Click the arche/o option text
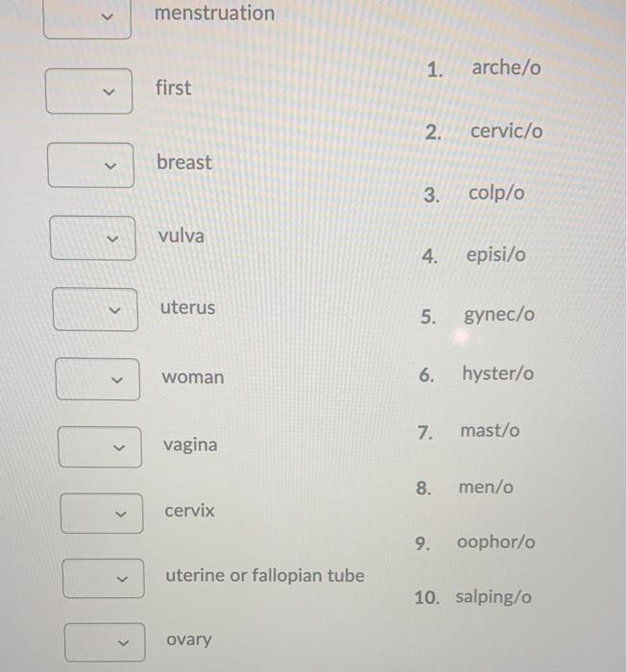 [506, 68]
